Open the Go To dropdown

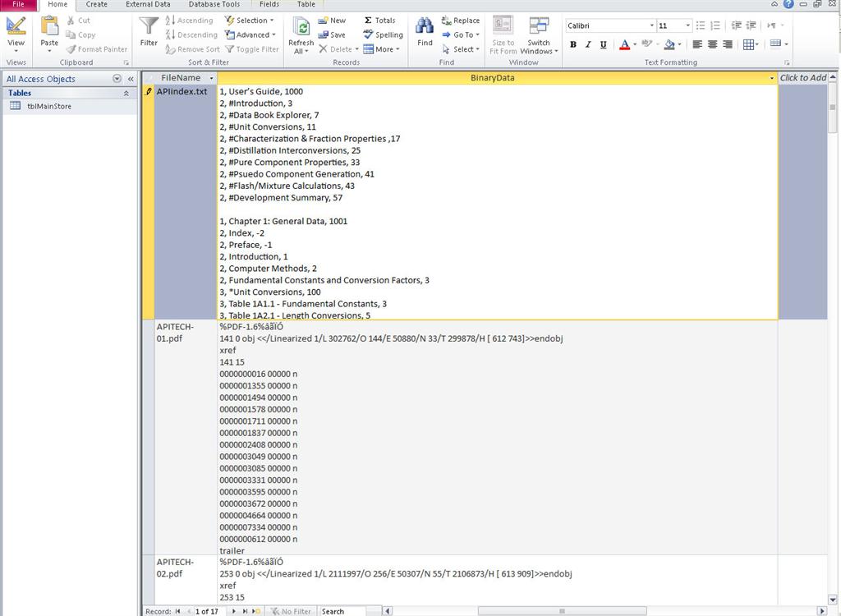461,34
